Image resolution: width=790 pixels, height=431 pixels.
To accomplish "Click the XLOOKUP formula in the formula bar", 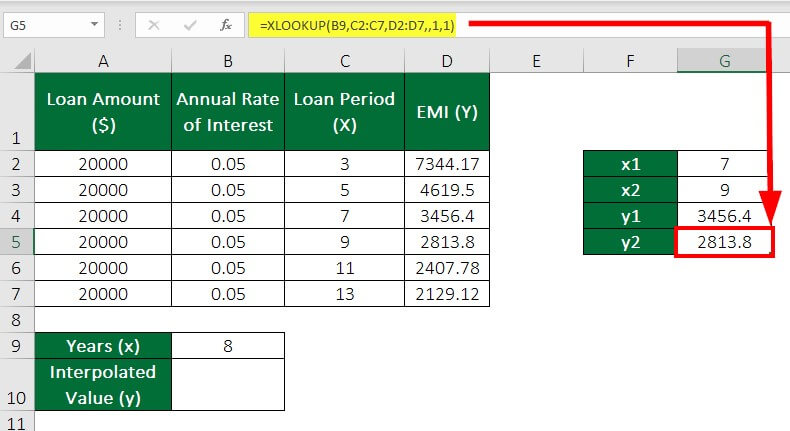I will click(357, 25).
